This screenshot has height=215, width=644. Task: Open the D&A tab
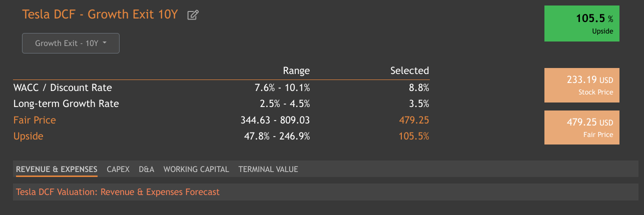click(x=146, y=169)
